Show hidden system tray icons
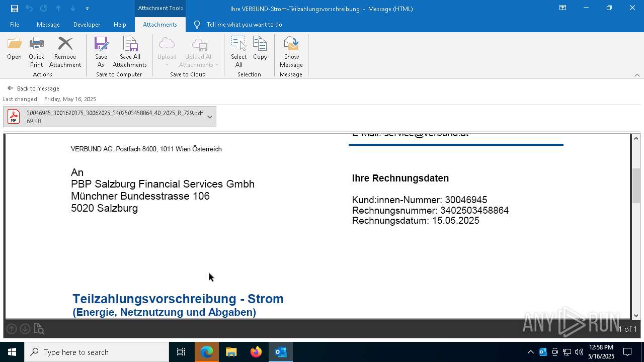This screenshot has height=362, width=644. tap(530, 352)
